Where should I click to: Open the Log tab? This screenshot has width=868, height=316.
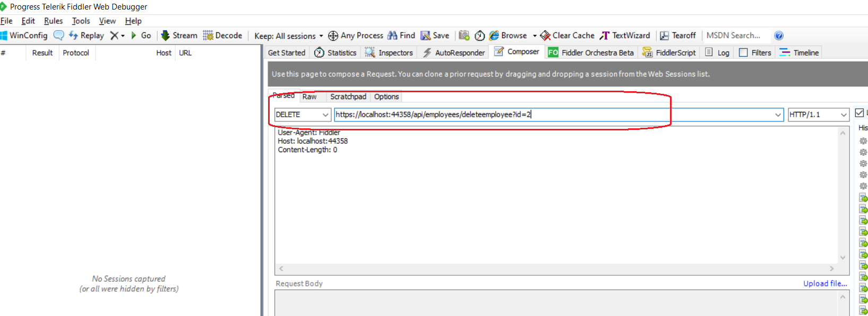tap(717, 52)
